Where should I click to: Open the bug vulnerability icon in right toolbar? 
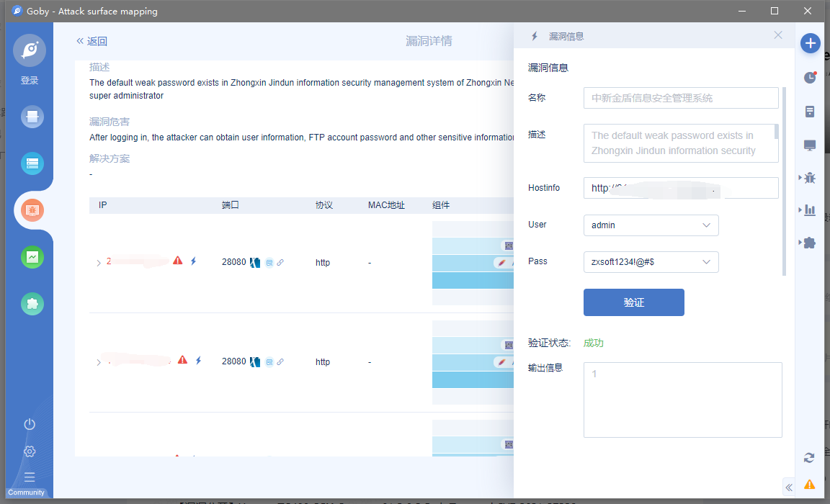[x=810, y=177]
